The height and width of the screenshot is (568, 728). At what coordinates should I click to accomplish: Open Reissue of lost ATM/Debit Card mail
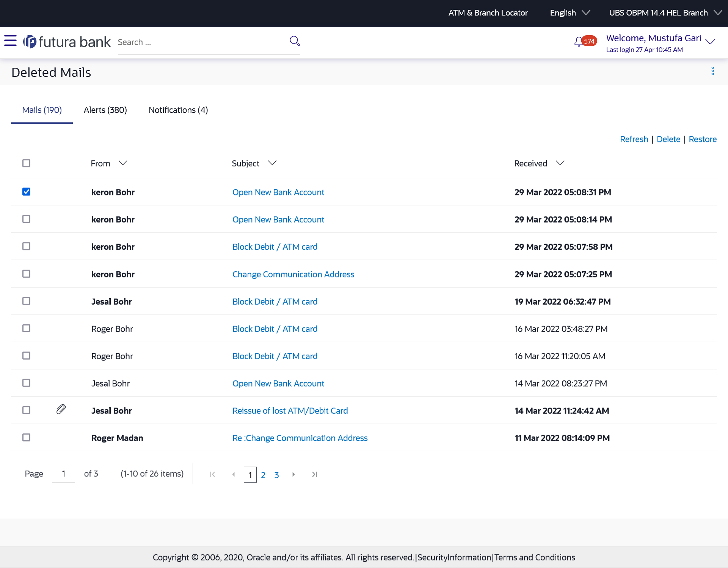(290, 411)
